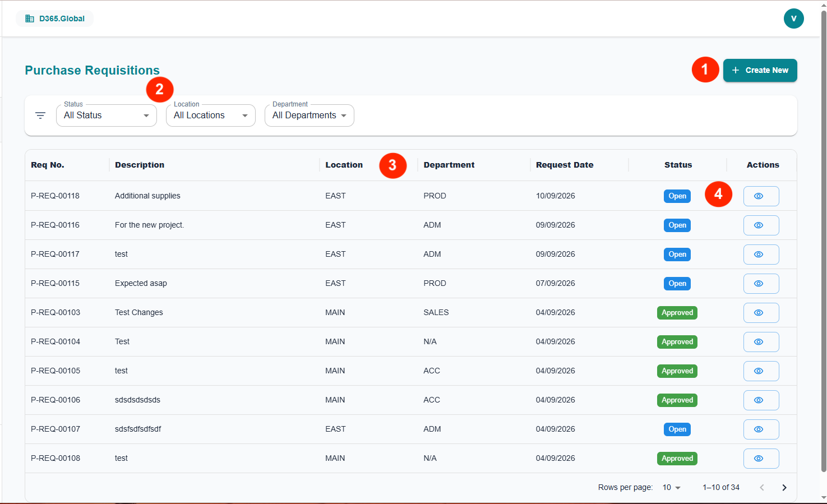Click eye icon for P-REQ-00115
827x504 pixels.
click(761, 284)
